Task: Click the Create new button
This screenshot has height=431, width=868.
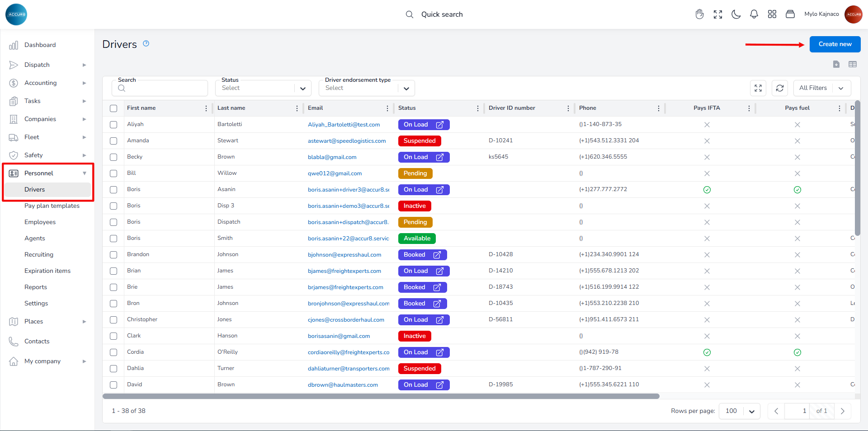Action: 835,44
